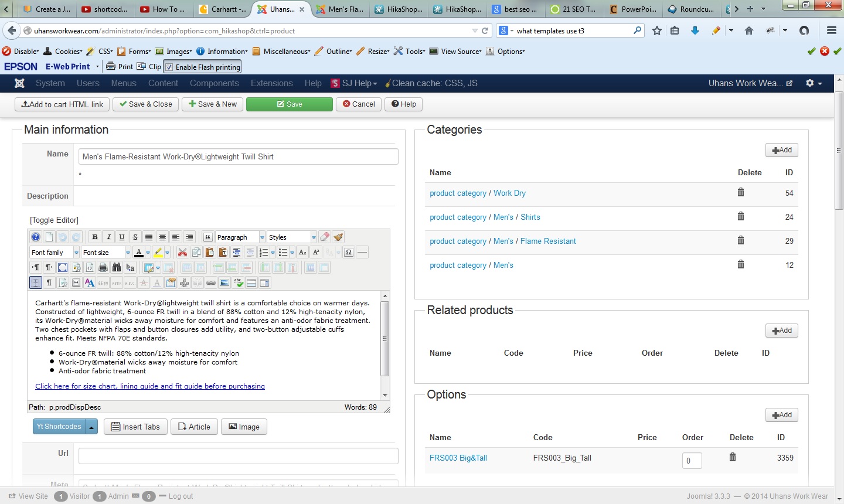
Task: Clean up messy code with the broom icon
Action: click(x=338, y=237)
